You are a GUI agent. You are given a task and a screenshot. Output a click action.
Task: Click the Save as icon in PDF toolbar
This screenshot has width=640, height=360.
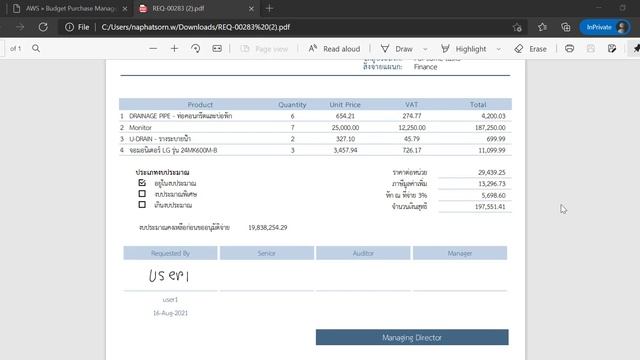(x=612, y=49)
